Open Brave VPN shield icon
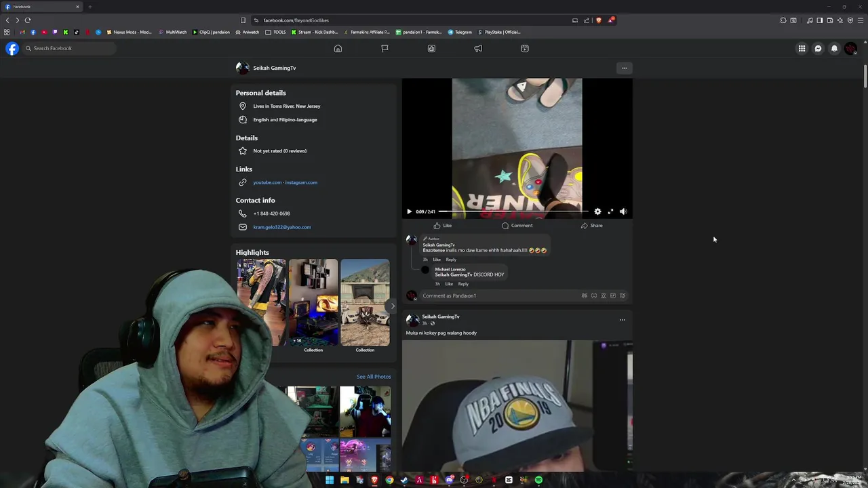The width and height of the screenshot is (868, 488). point(850,20)
